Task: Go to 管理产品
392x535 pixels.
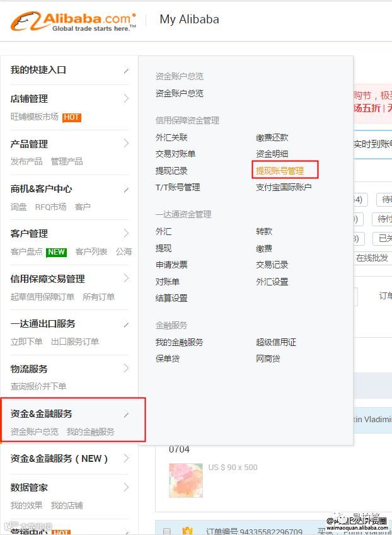Action: (x=67, y=161)
